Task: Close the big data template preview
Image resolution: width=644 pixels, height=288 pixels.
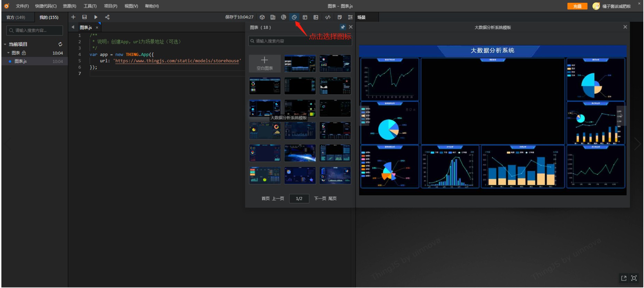Action: (x=625, y=27)
